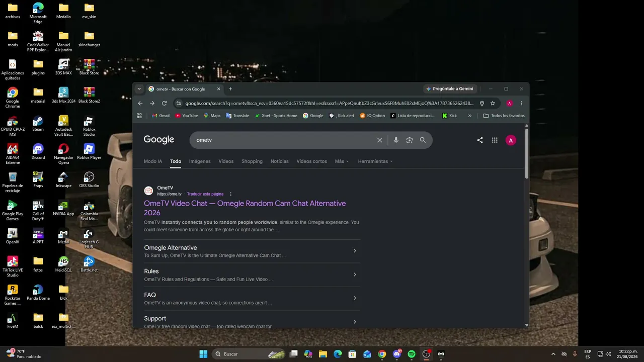
Task: Select the Steam desktop icon
Action: coord(38,124)
